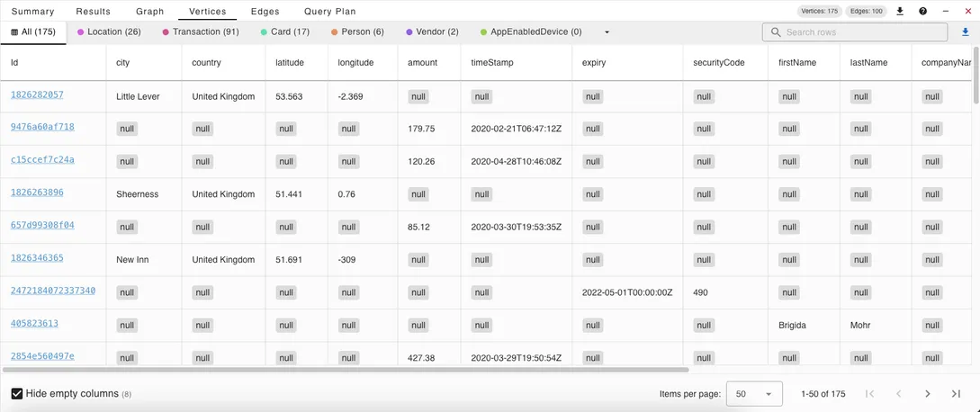The image size is (980, 412).
Task: Select the amount column header
Action: pyautogui.click(x=422, y=62)
